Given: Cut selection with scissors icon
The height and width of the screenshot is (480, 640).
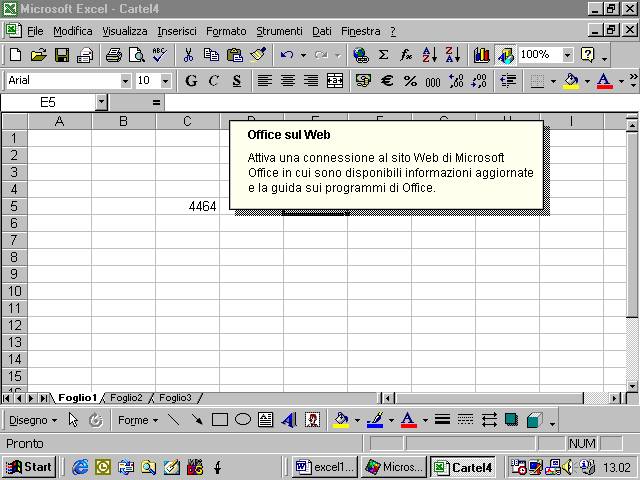Looking at the screenshot, I should click(x=188, y=55).
